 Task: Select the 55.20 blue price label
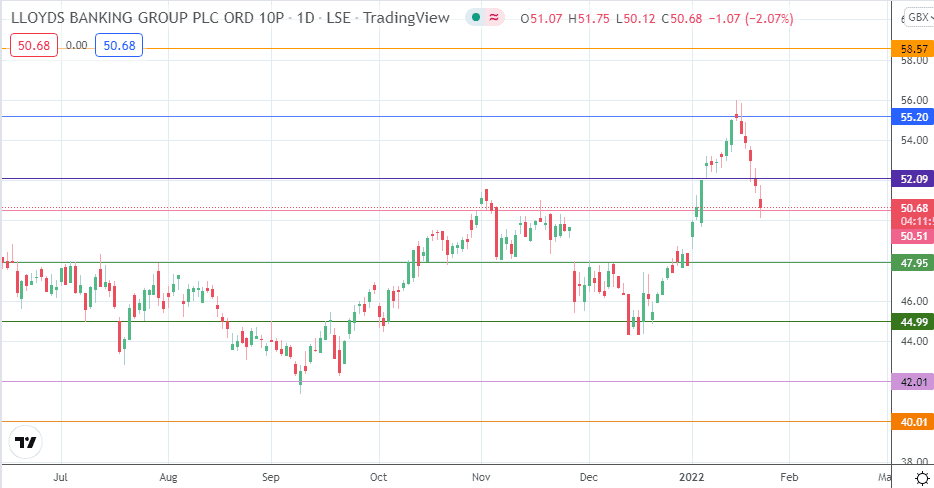coord(913,117)
